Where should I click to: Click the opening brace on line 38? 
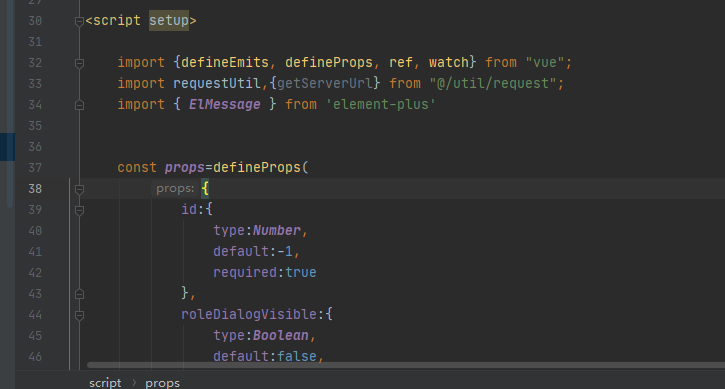(205, 188)
